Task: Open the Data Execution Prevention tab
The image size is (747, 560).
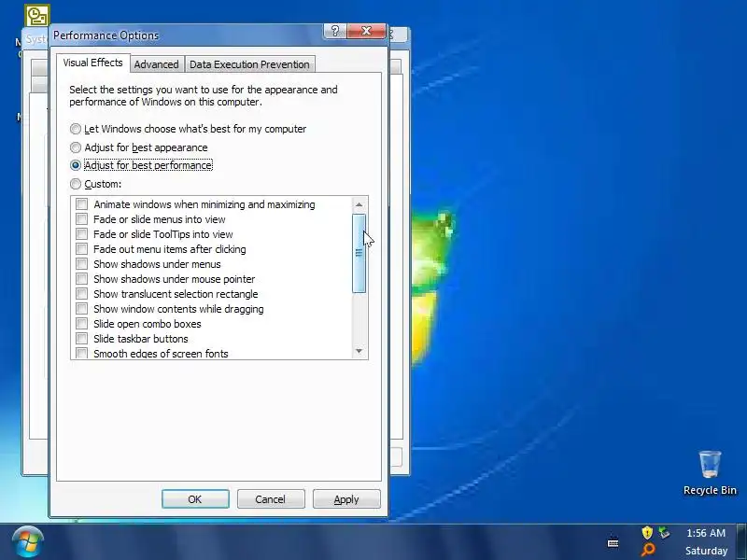Action: pos(249,64)
